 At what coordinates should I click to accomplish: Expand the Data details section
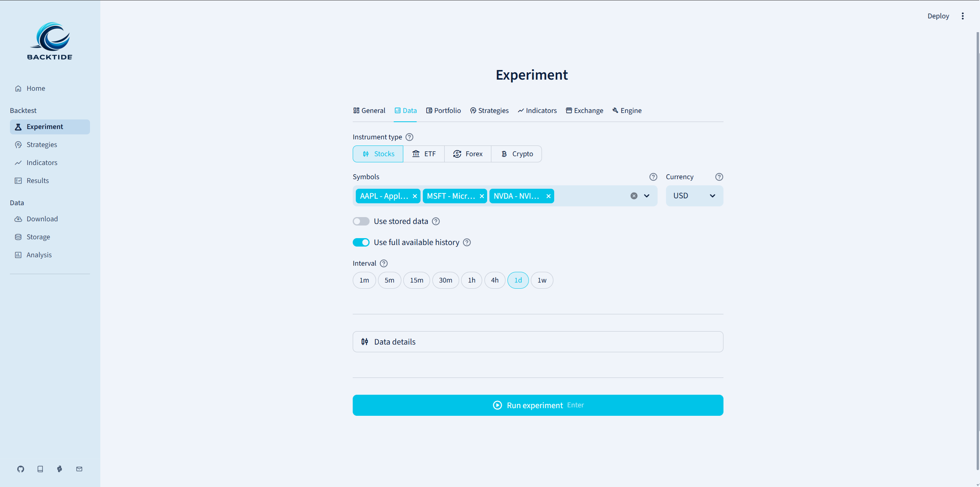538,342
